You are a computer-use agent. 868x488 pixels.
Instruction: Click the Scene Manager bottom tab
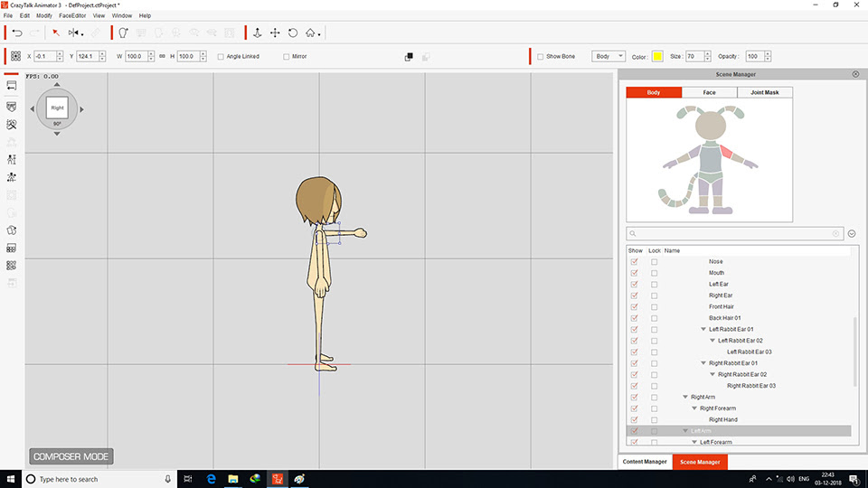tap(700, 462)
